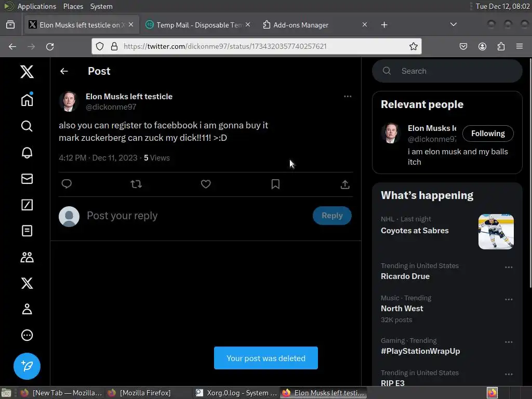Image resolution: width=532 pixels, height=399 pixels.
Task: Click the share upload icon on the post
Action: (x=345, y=184)
